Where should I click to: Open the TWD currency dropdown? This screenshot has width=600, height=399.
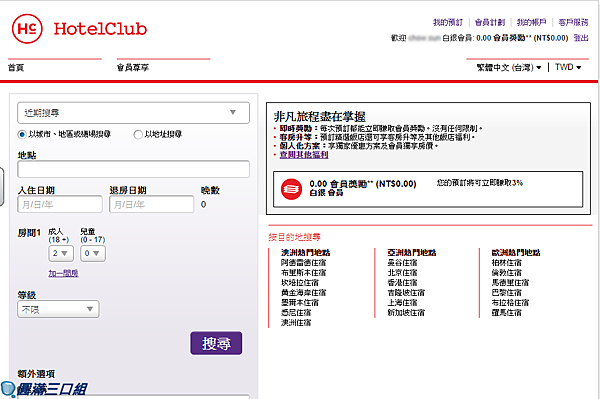568,67
